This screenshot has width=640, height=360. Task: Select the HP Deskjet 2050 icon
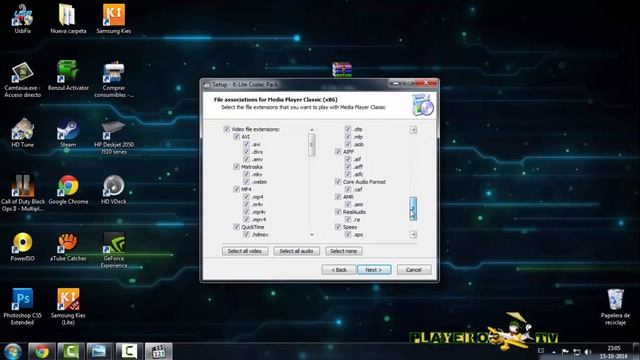point(114,137)
